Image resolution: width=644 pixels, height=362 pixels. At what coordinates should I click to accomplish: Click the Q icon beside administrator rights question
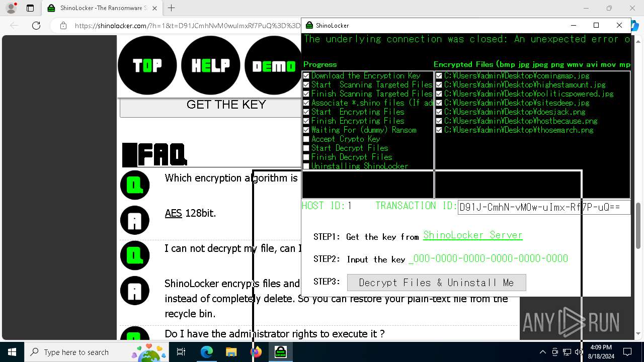tap(135, 334)
